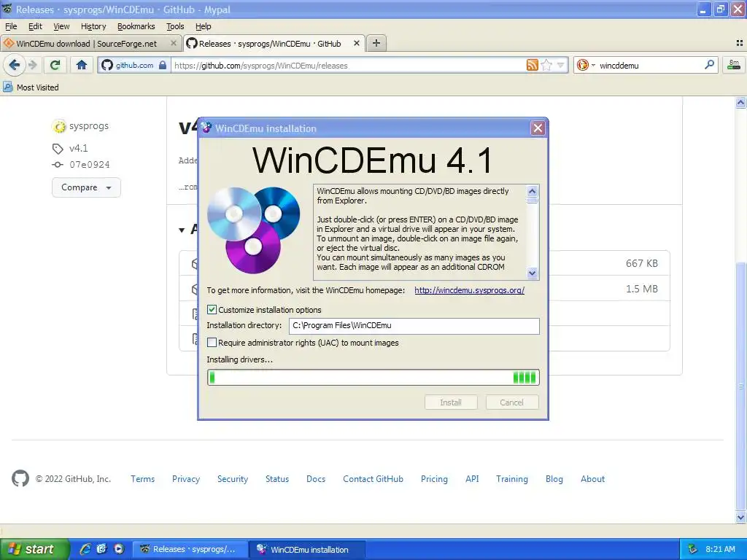Open the Pricing footer link

click(434, 479)
